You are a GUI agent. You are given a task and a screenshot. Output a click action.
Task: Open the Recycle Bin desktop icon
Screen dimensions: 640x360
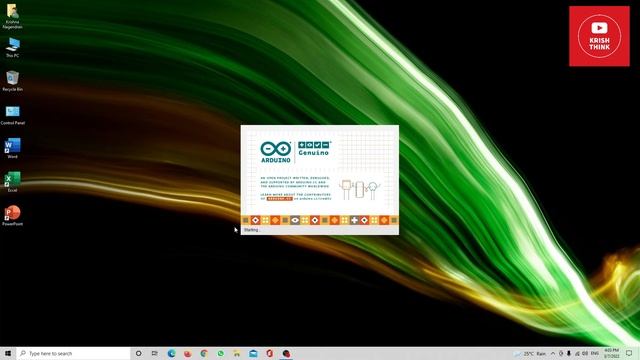click(13, 80)
